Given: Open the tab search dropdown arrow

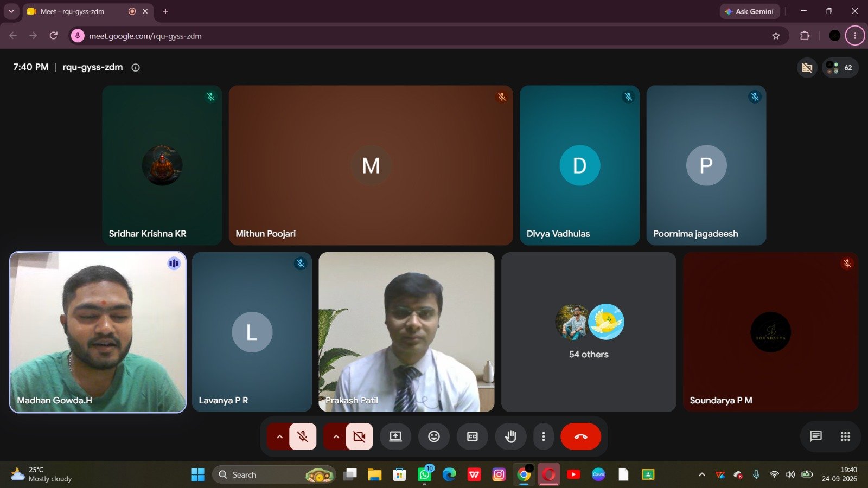Looking at the screenshot, I should pos(11,11).
